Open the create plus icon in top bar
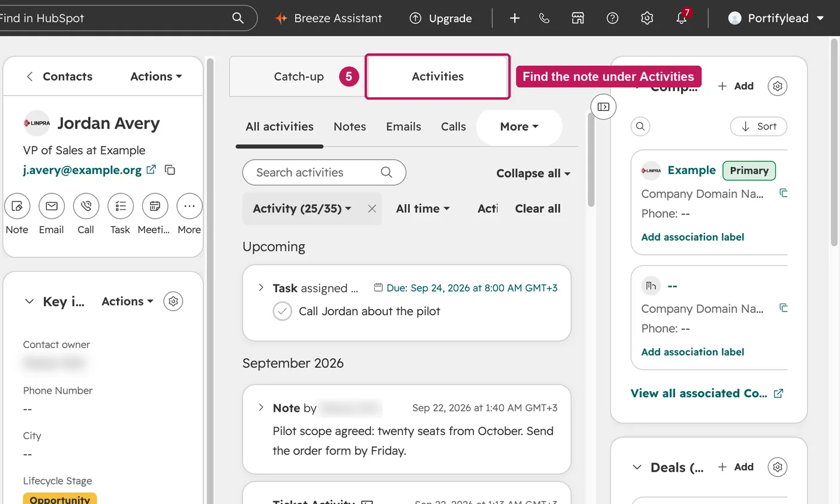 (515, 18)
